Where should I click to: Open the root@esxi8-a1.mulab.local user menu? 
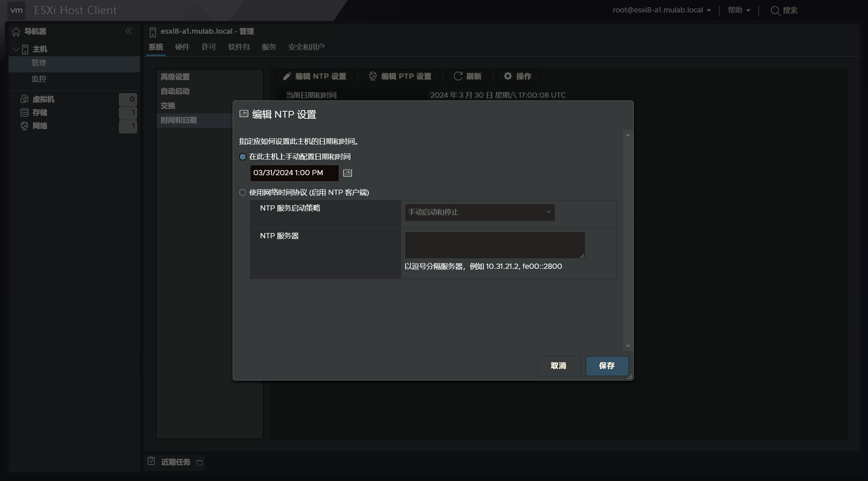click(x=661, y=10)
